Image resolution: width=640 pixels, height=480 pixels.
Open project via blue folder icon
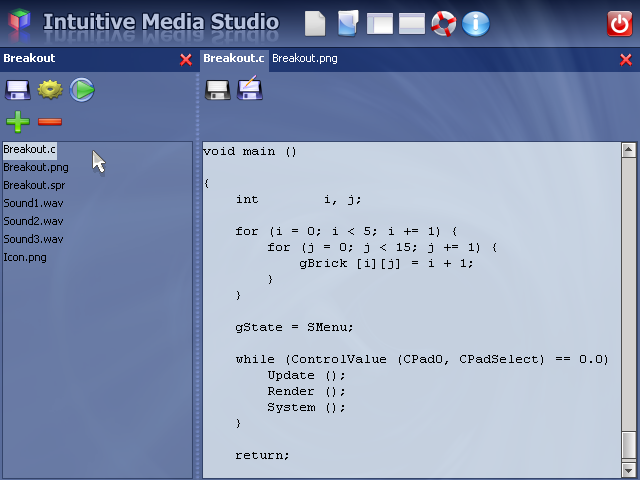point(348,23)
